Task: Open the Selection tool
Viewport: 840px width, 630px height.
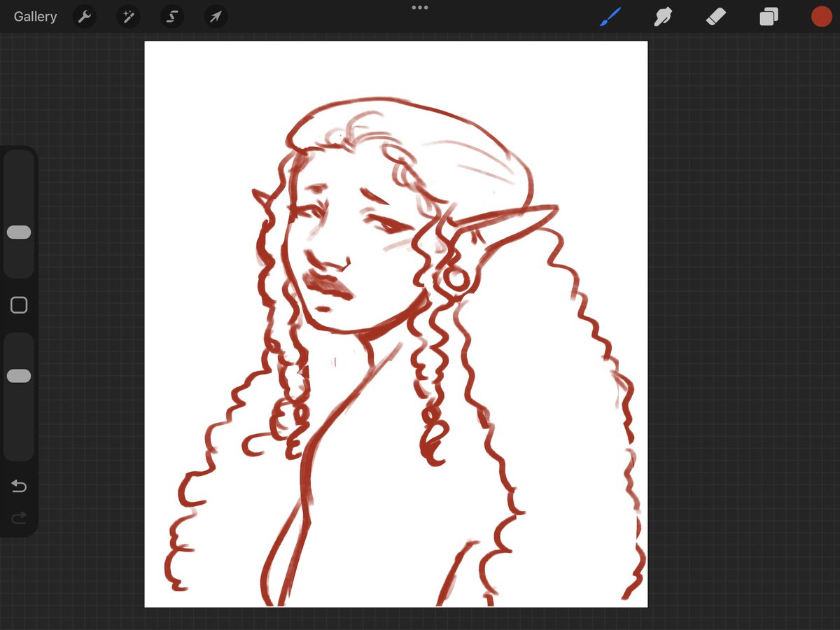Action: coord(171,17)
